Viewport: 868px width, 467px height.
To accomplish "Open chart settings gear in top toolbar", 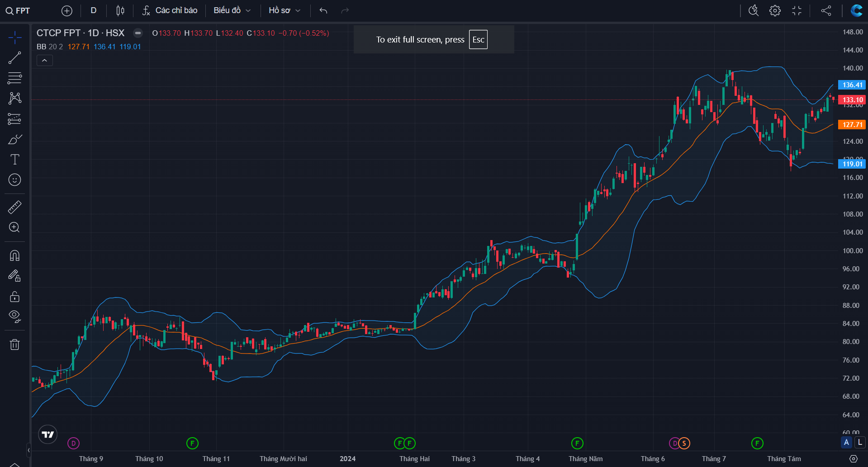I will click(775, 11).
